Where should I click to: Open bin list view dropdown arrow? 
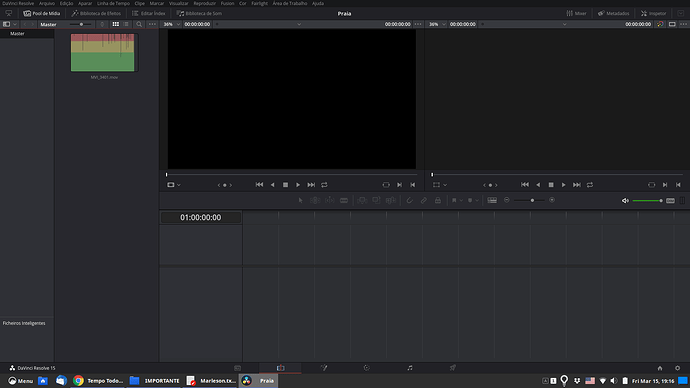[x=15, y=24]
